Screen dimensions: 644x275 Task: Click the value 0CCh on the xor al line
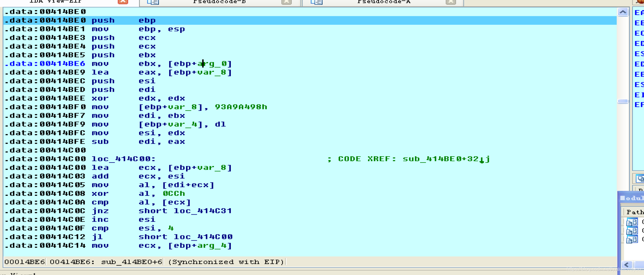174,194
